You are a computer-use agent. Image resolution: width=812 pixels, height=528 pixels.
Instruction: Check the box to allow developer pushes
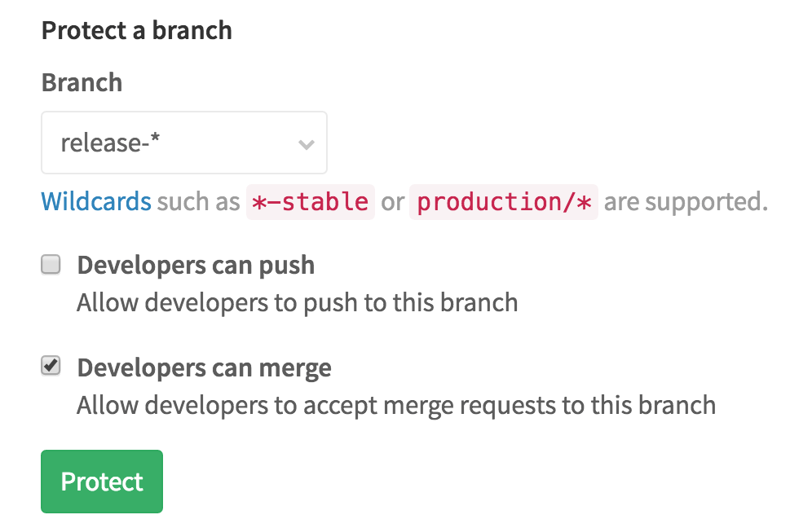click(x=49, y=265)
